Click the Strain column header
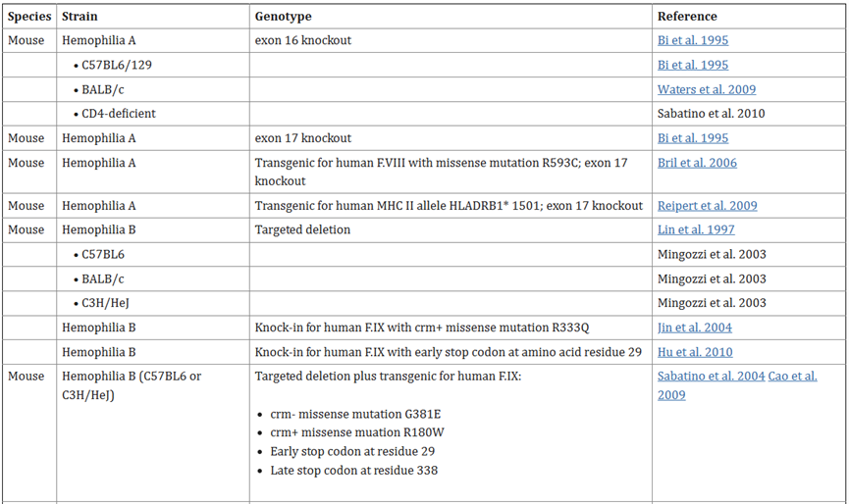Image resolution: width=849 pixels, height=504 pixels. point(80,17)
